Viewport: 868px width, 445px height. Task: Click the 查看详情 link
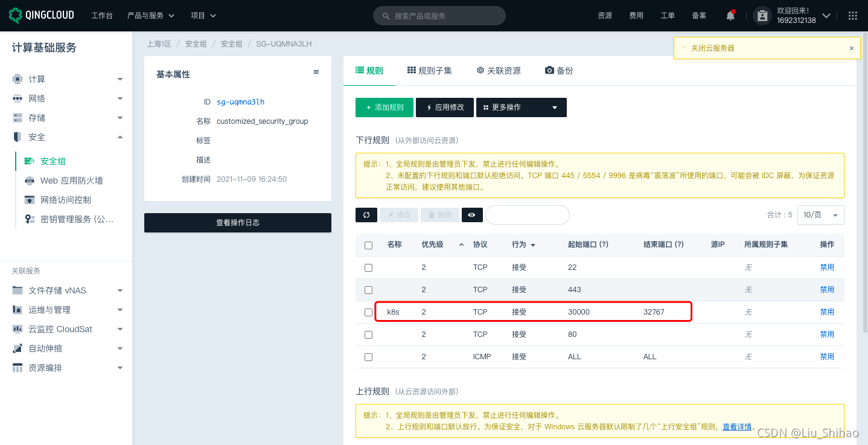point(737,427)
